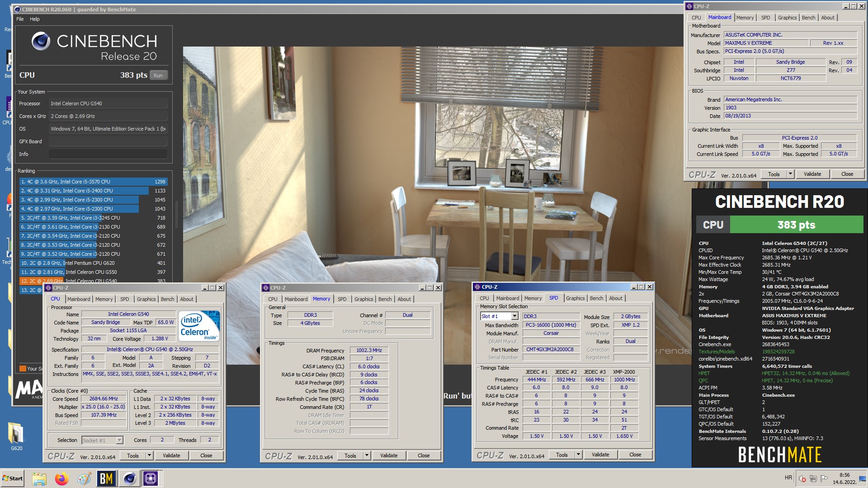Viewport: 868px width, 488px height.
Task: Switch to Memory tab in Mainboard CPU-Z window
Action: tap(745, 18)
